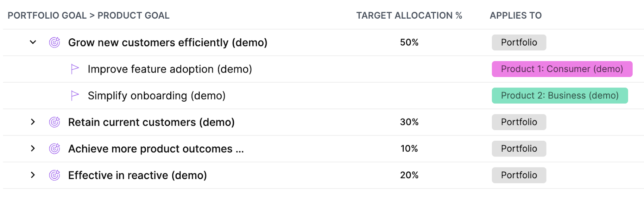Open Retain current customers (demo) goal title
Viewport: 644px width, 198px height.
[x=151, y=122]
